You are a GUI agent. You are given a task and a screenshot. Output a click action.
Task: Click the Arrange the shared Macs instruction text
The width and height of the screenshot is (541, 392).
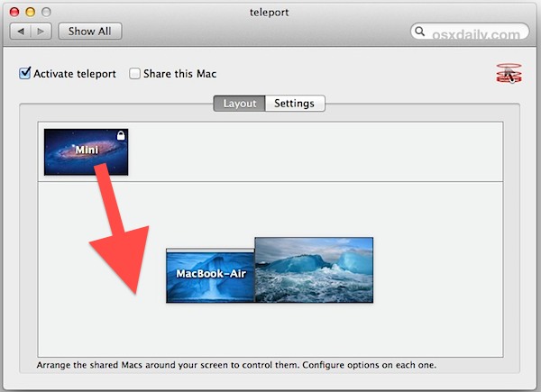(x=236, y=365)
